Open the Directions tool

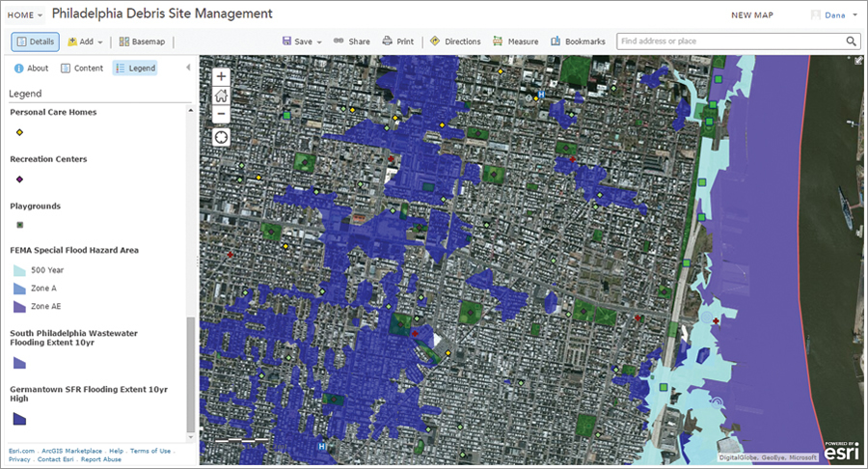click(455, 41)
